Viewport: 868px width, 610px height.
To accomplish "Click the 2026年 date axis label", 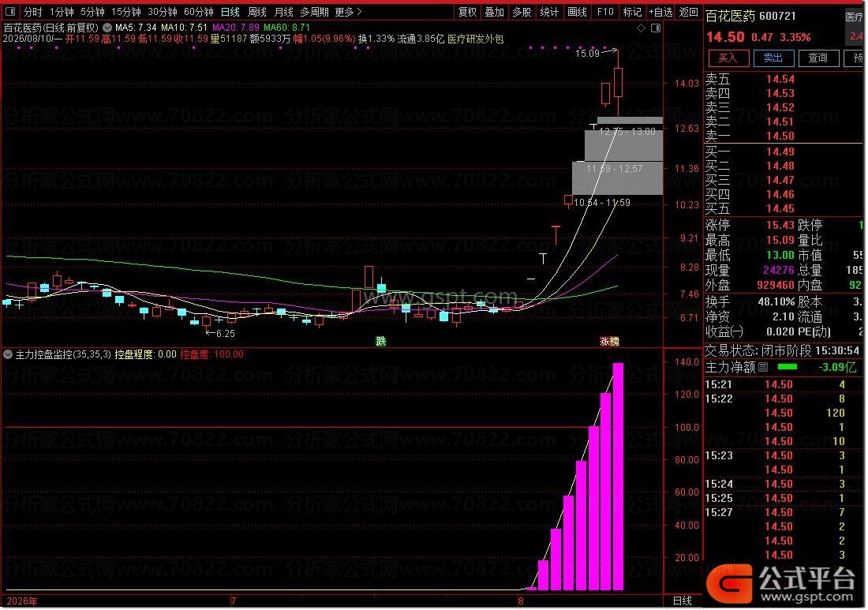I will pos(22,601).
